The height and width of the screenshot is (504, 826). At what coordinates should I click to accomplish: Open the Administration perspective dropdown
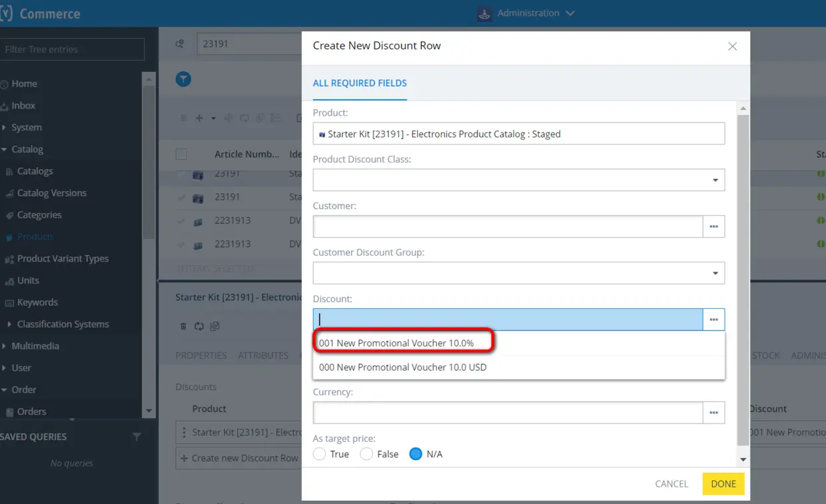pyautogui.click(x=570, y=13)
